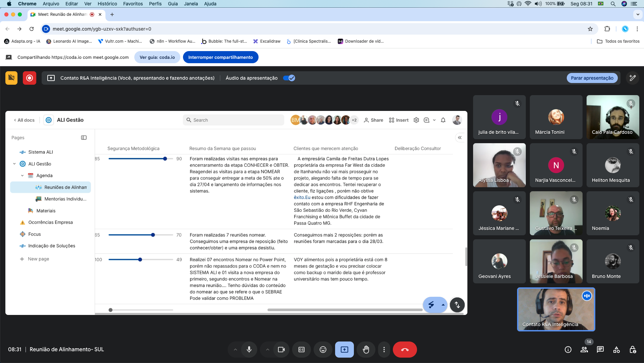The width and height of the screenshot is (644, 363).
Task: Click the Coda Search field
Action: 233,120
